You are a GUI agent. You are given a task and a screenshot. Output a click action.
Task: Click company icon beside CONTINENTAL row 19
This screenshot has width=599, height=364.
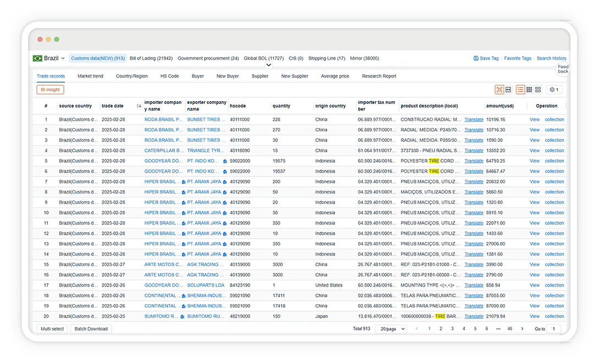click(x=183, y=306)
